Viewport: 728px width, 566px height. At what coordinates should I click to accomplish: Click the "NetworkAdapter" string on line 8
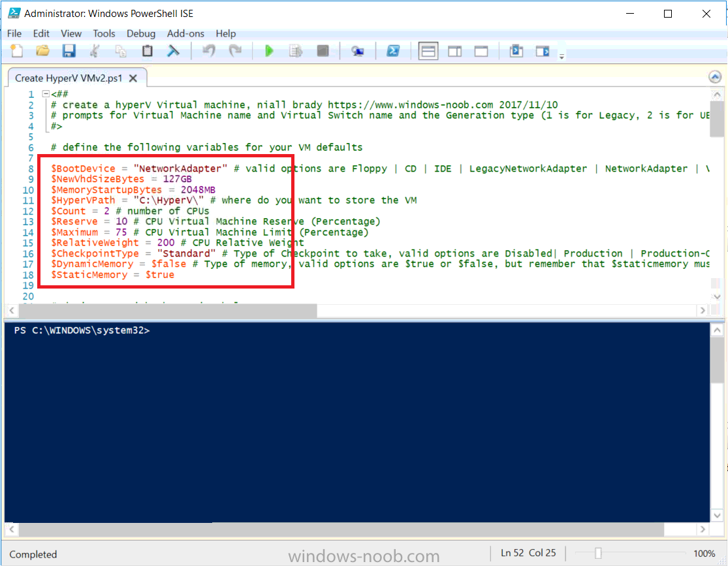pos(180,168)
